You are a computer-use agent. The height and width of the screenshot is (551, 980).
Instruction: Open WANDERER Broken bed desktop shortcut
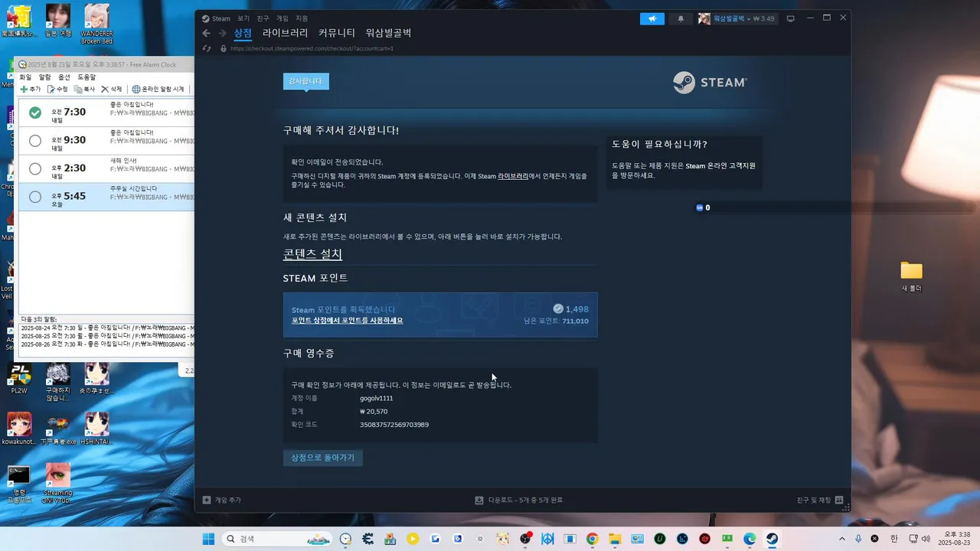pos(96,24)
